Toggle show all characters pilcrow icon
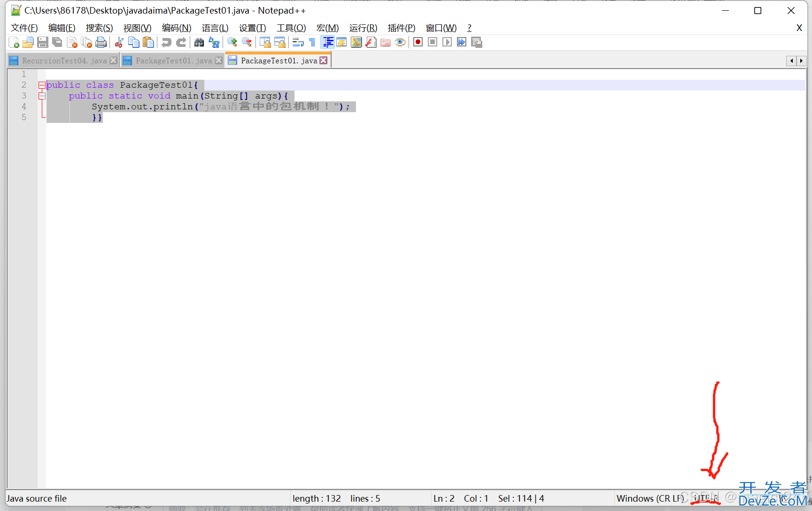 point(312,43)
